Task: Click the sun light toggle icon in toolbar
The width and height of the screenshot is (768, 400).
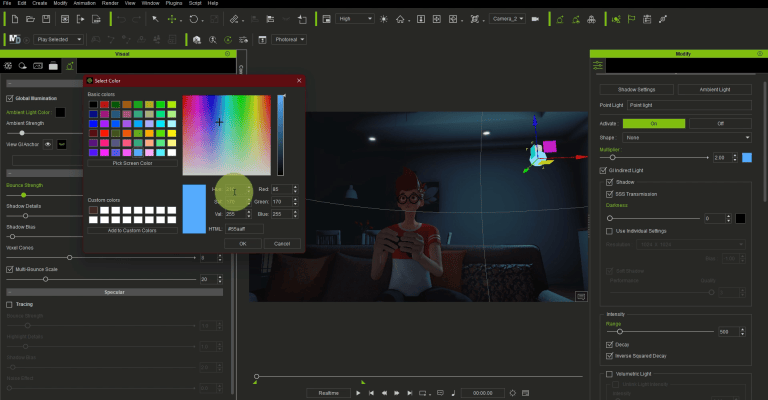Action: (384, 19)
